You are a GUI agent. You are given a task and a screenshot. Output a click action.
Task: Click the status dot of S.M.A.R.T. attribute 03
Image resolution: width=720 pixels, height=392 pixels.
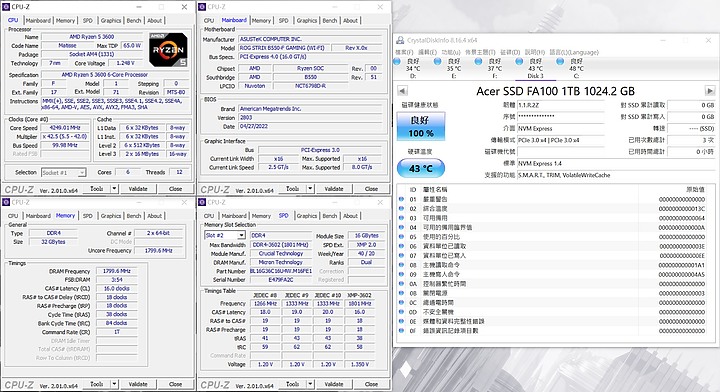[401, 218]
